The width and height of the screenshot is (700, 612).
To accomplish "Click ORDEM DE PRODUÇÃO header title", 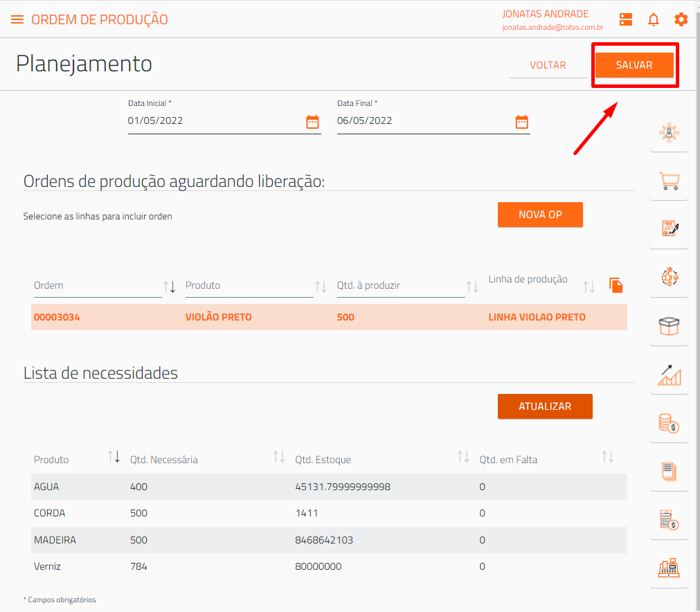I will tap(99, 19).
